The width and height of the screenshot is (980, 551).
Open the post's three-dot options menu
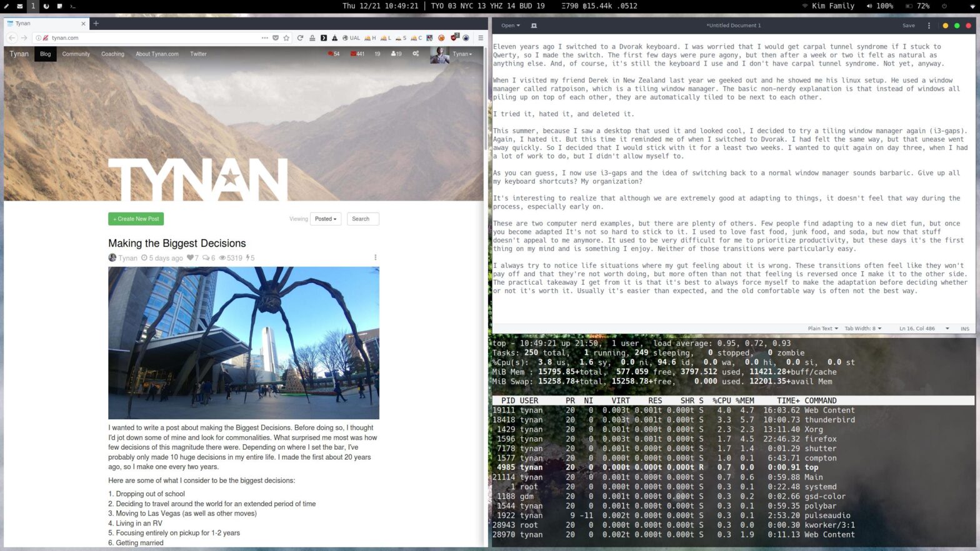pos(375,257)
